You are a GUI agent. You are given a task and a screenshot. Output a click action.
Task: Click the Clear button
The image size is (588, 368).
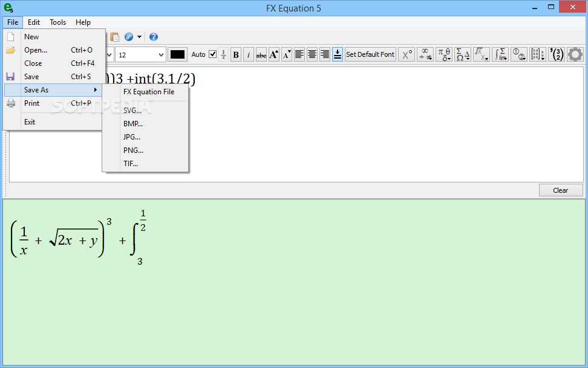click(x=561, y=190)
